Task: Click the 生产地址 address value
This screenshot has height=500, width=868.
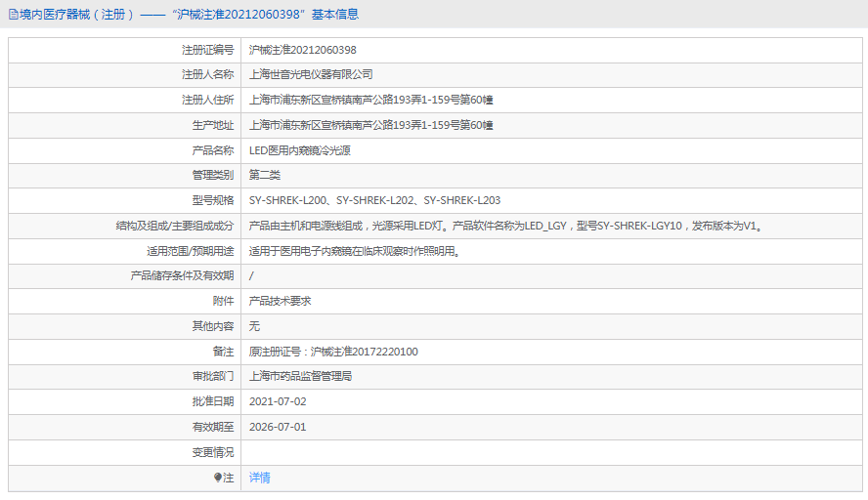Action: coord(370,126)
